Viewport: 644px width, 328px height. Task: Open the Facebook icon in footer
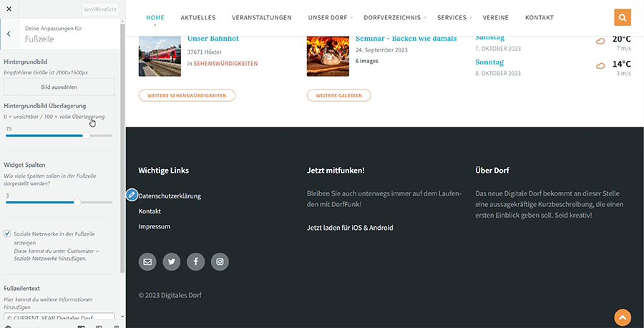click(x=195, y=262)
